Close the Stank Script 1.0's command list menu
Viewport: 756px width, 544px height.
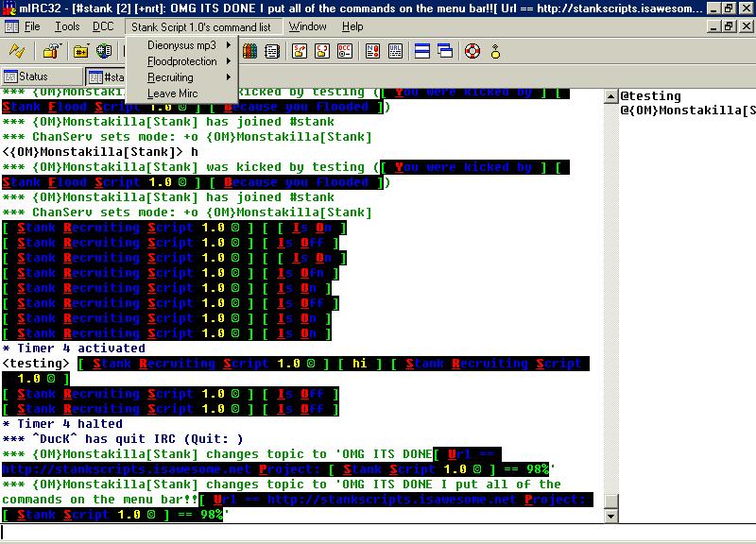(201, 27)
